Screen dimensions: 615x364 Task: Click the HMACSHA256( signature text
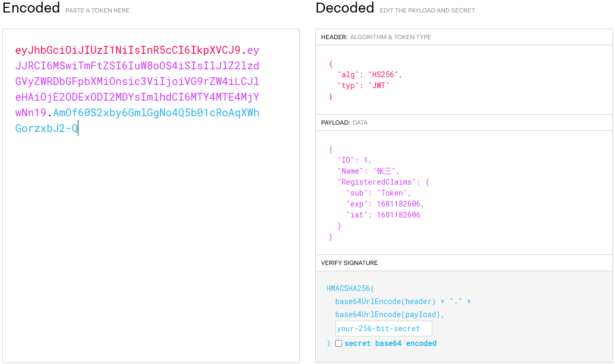350,288
